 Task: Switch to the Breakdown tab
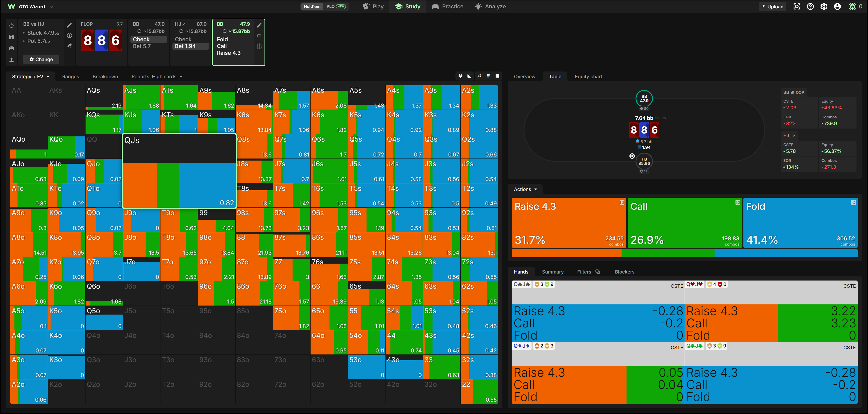pos(105,76)
